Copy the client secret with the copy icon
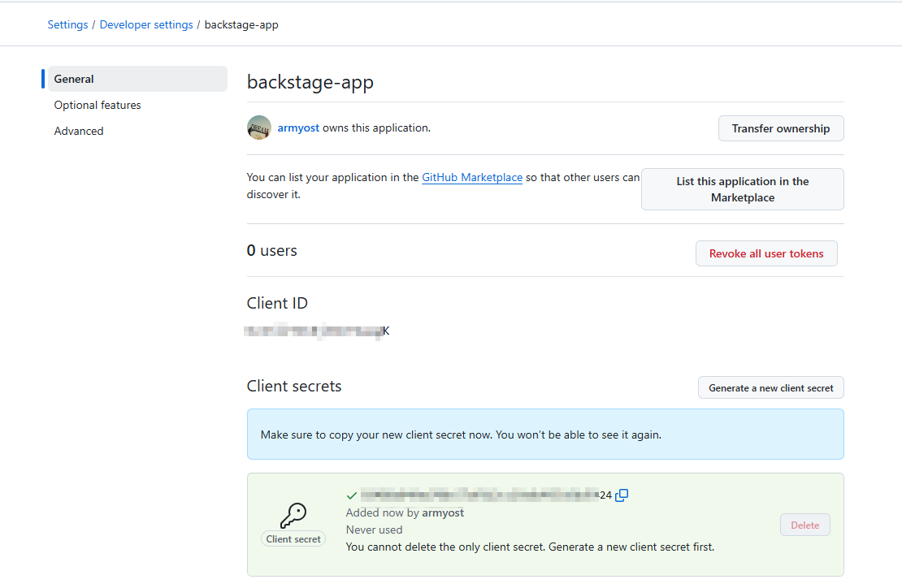This screenshot has width=902, height=588. click(622, 495)
